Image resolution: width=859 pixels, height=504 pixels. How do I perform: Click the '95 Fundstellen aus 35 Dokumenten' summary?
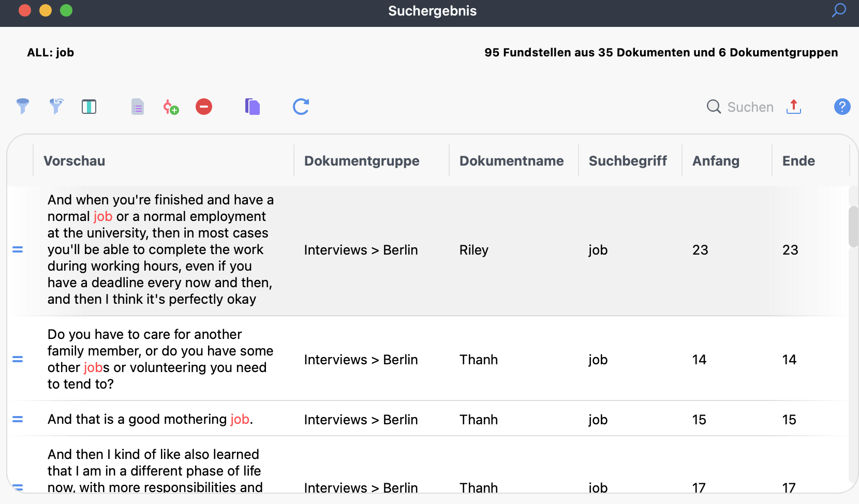[661, 52]
